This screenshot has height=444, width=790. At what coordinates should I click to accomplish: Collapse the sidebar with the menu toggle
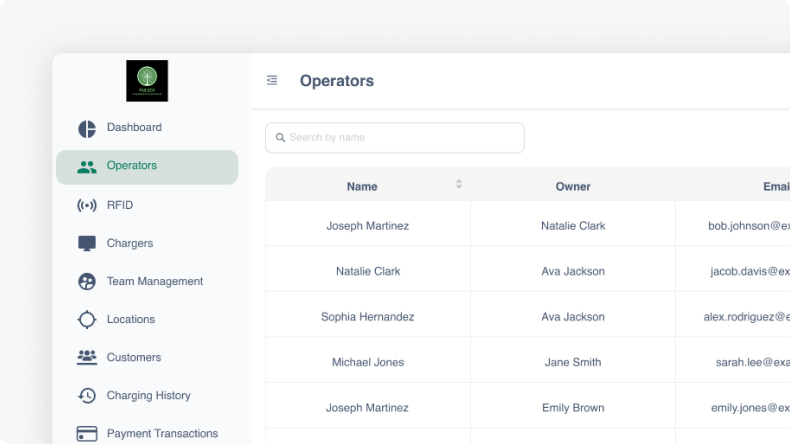tap(272, 81)
